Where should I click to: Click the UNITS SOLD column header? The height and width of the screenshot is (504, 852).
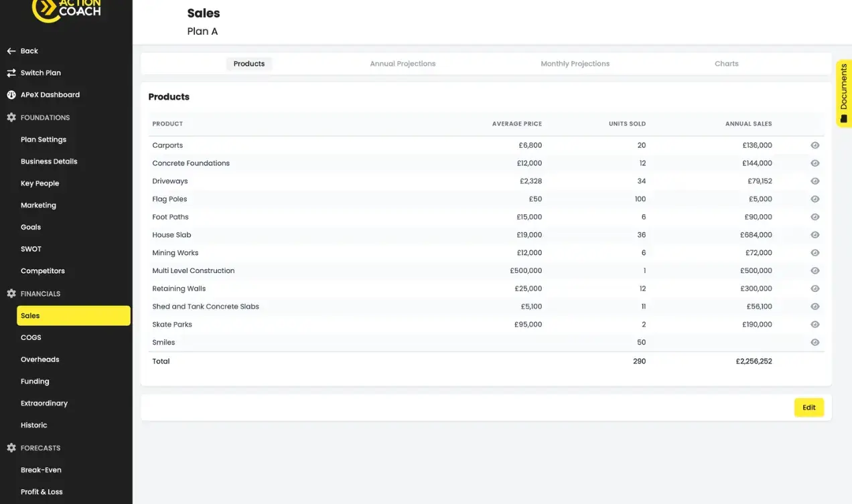click(x=627, y=124)
